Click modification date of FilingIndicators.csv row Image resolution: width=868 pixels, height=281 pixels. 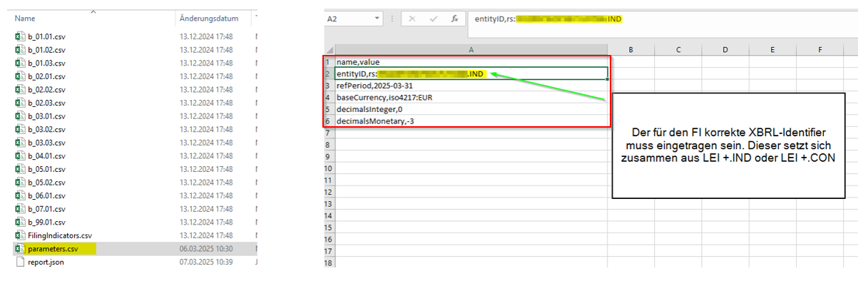click(206, 235)
